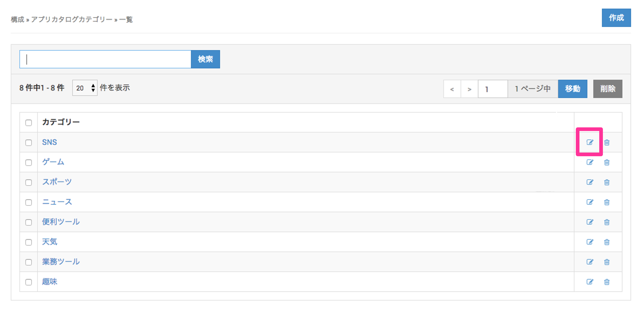Click the edit icon for SNS row
Viewport: 644px width, 314px height.
click(590, 142)
